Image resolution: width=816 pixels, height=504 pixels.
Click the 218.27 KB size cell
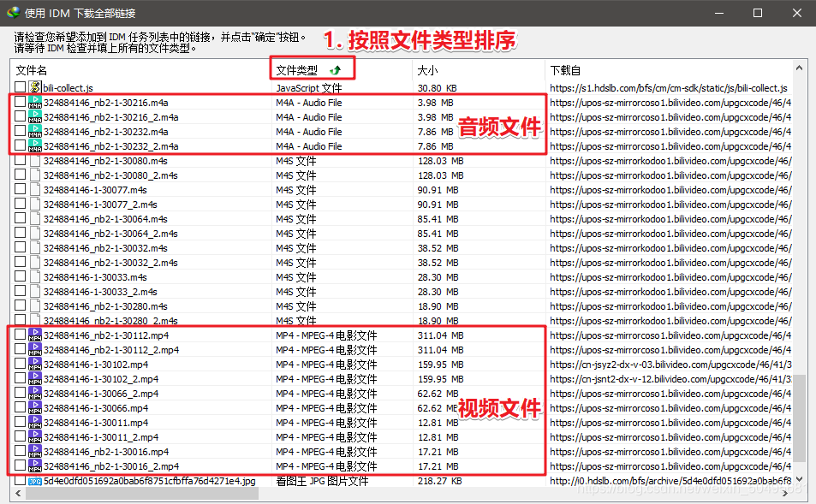coord(439,481)
